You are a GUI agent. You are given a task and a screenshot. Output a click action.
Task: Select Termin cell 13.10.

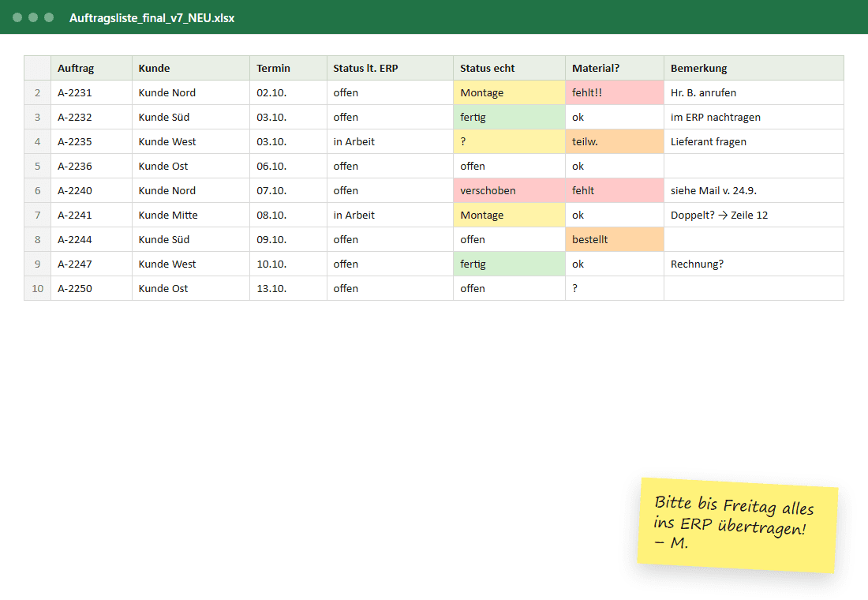[288, 289]
